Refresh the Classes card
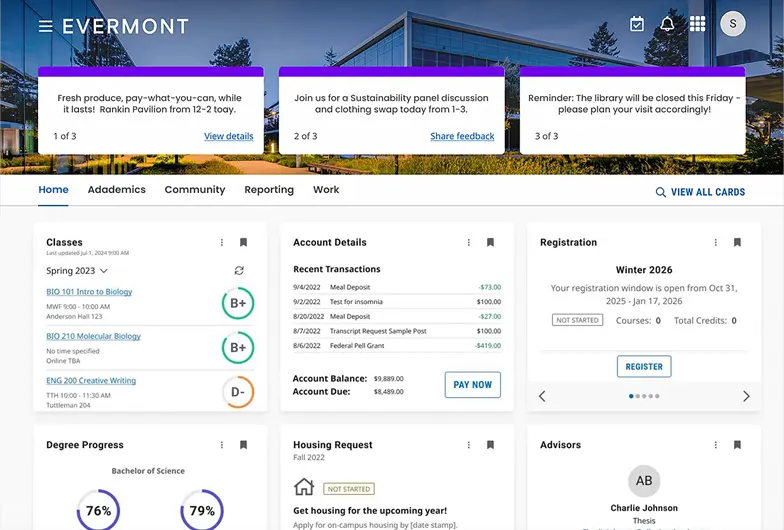784x530 pixels. (239, 270)
